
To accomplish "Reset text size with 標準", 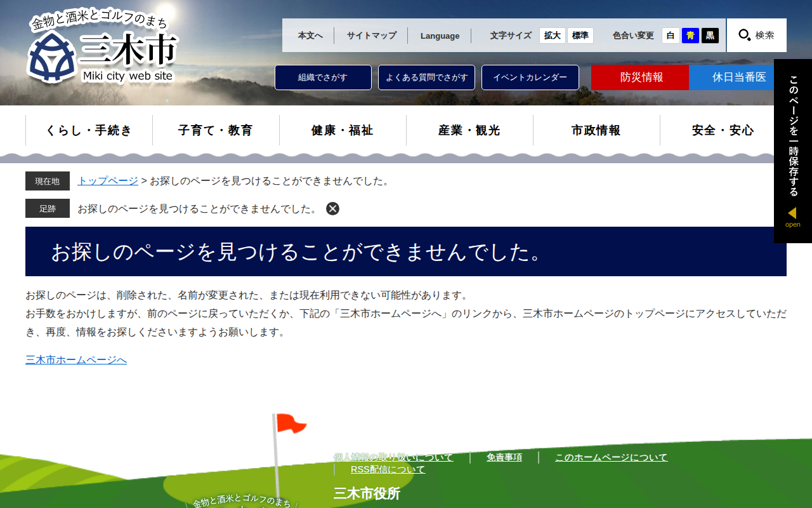I will pyautogui.click(x=580, y=36).
